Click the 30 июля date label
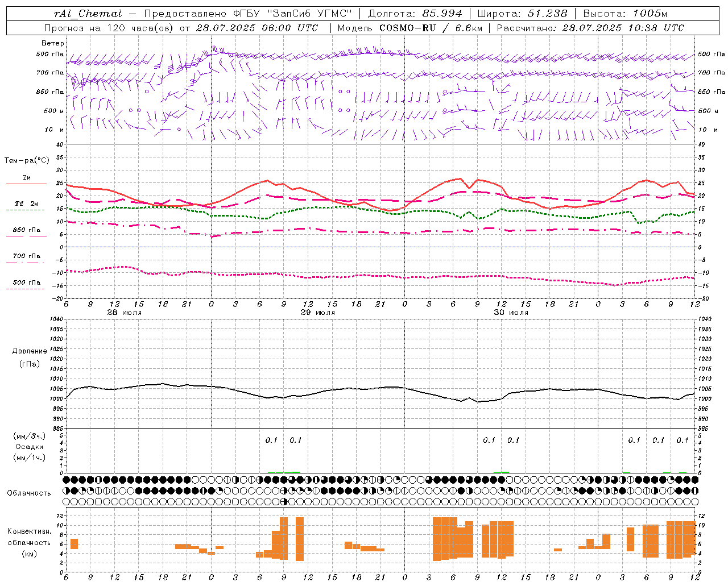This screenshot has height=582, width=728. coord(511,313)
